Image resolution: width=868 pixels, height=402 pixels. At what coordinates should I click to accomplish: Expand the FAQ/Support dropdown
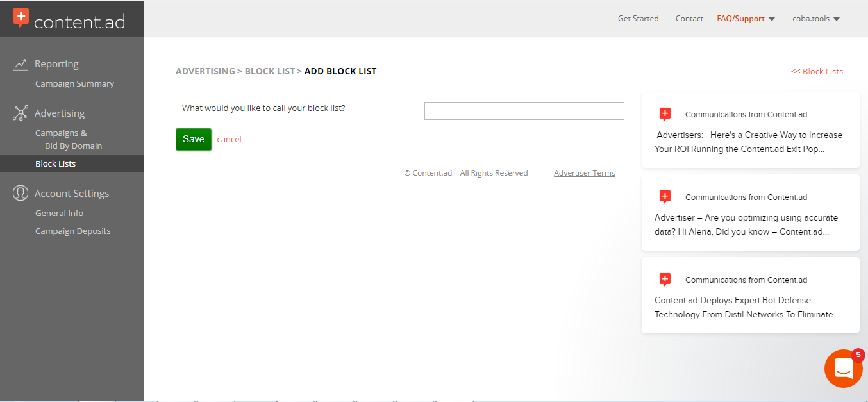tap(746, 19)
